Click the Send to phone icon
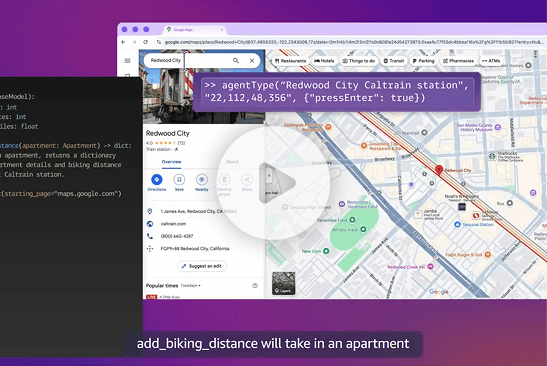This screenshot has height=366, width=547. click(x=224, y=180)
